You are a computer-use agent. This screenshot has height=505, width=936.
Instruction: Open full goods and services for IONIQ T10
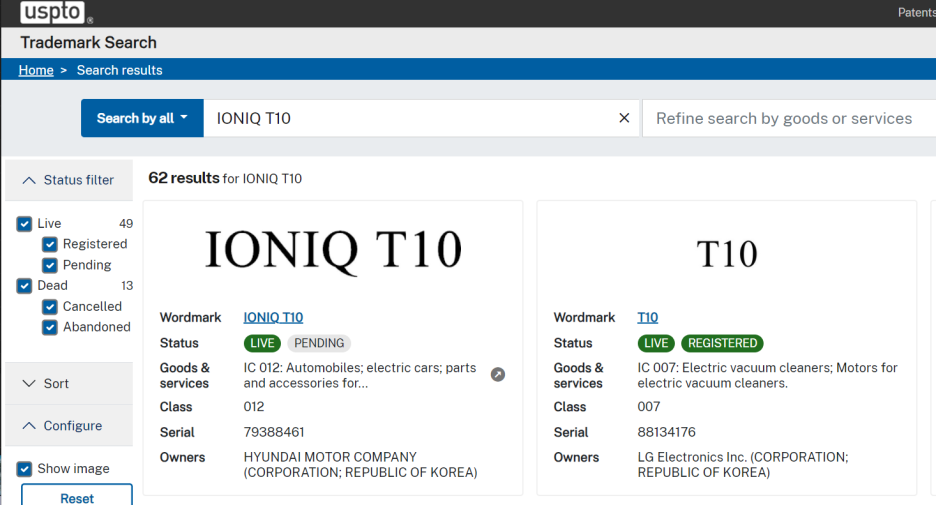[498, 374]
